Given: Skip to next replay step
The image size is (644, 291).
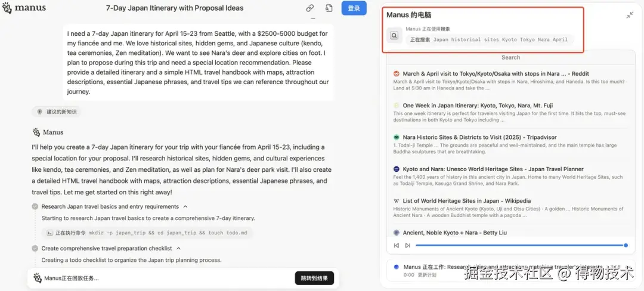Looking at the screenshot, I should [408, 245].
